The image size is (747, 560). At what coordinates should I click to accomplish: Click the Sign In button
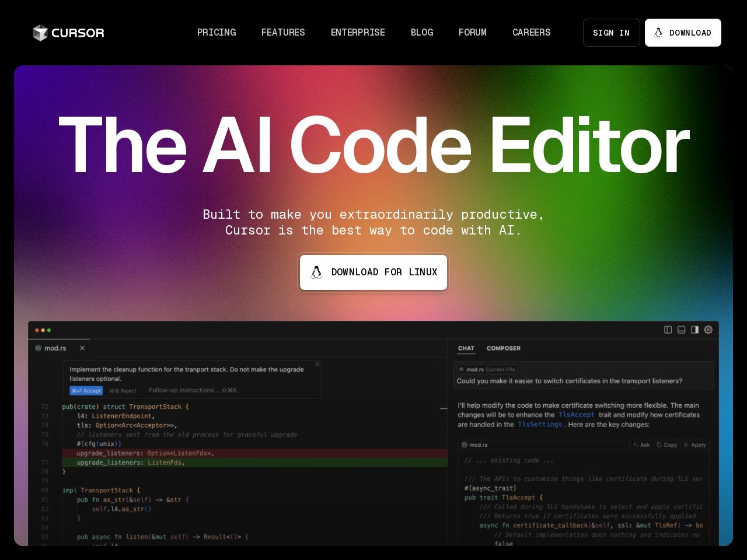click(612, 33)
